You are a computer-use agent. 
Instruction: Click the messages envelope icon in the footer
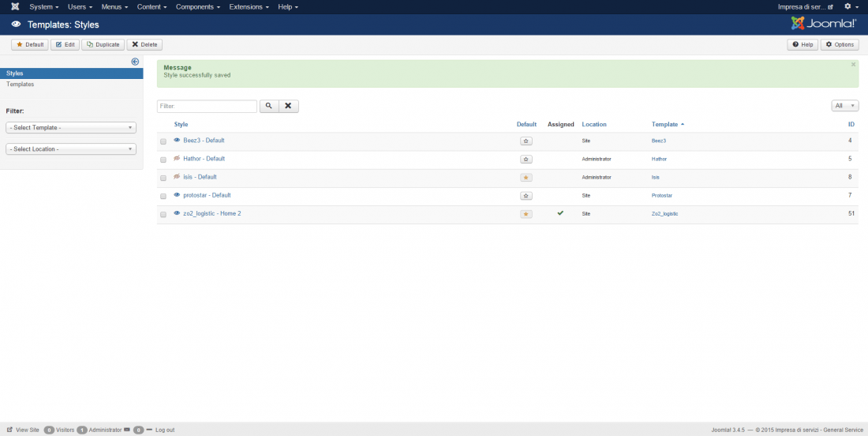(x=127, y=430)
